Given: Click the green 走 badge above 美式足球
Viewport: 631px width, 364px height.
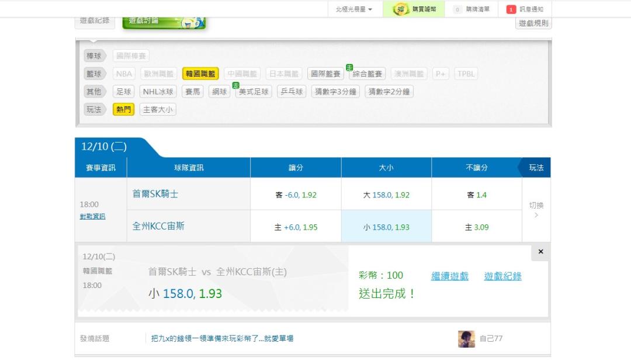Looking at the screenshot, I should click(236, 85).
